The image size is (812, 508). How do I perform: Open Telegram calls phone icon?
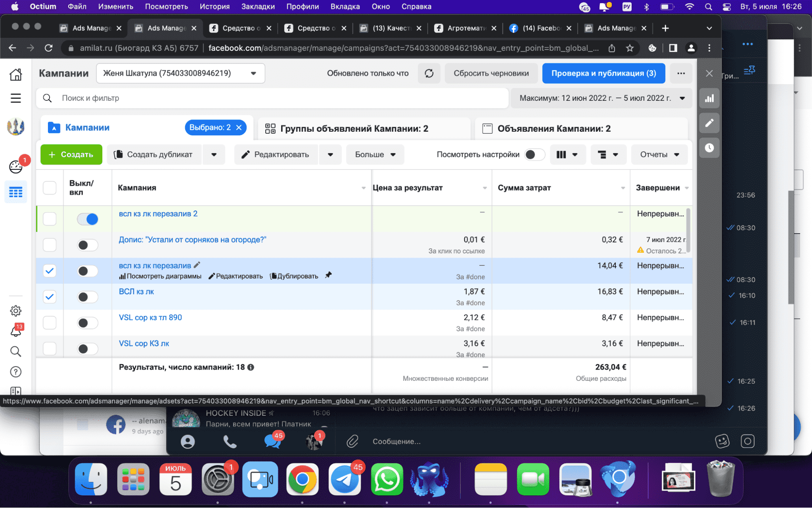tap(230, 441)
